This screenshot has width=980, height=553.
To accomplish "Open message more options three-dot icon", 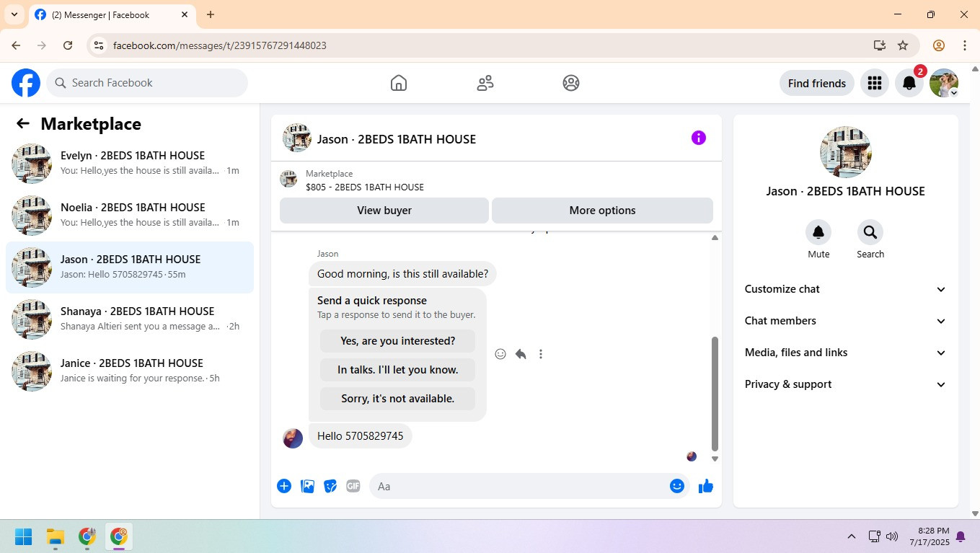I will tap(541, 354).
